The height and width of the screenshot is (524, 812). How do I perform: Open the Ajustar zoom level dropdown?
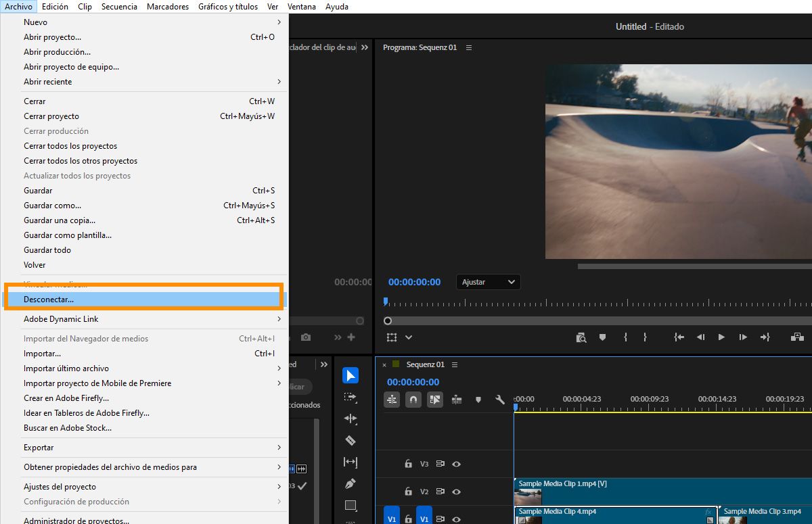click(489, 282)
